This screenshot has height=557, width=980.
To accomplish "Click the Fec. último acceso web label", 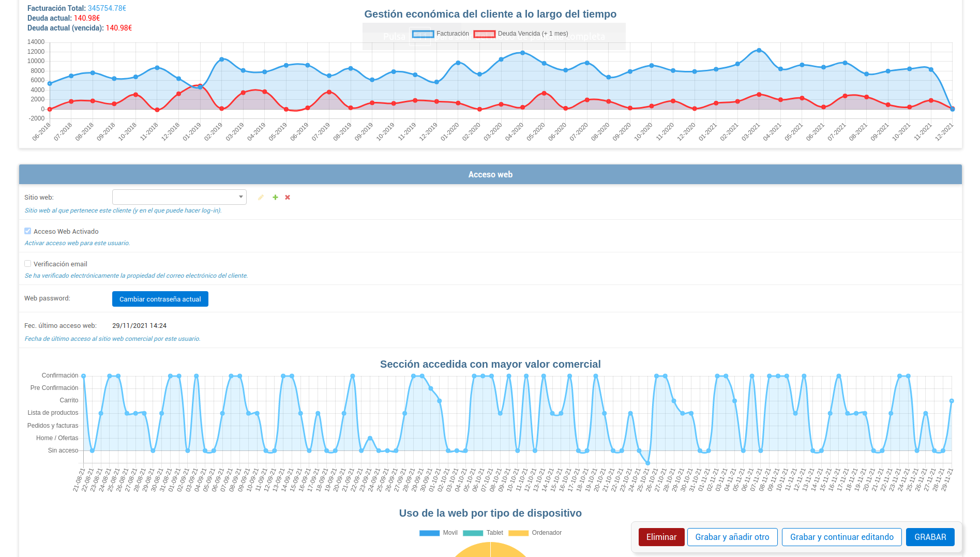I will [x=61, y=326].
